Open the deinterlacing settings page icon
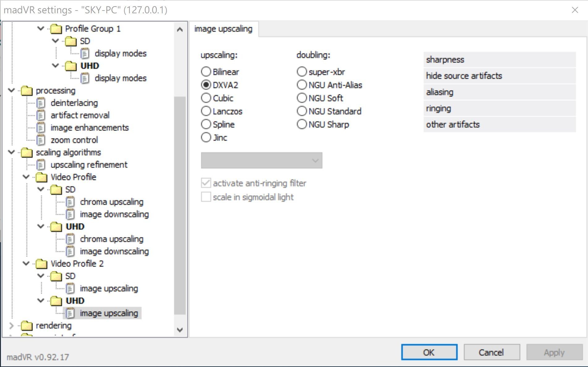Image resolution: width=588 pixels, height=367 pixels. coord(41,103)
